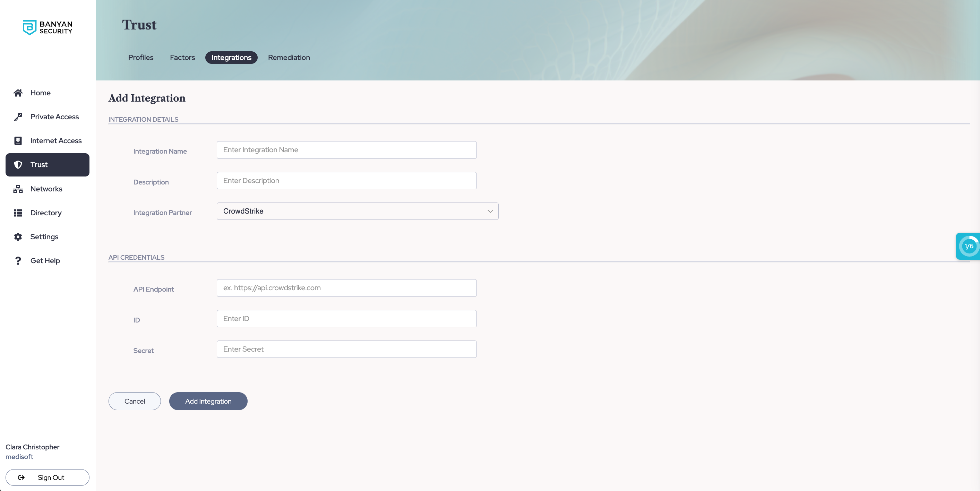The height and width of the screenshot is (491, 980).
Task: Open the 1/6 progress guide widget
Action: [969, 246]
